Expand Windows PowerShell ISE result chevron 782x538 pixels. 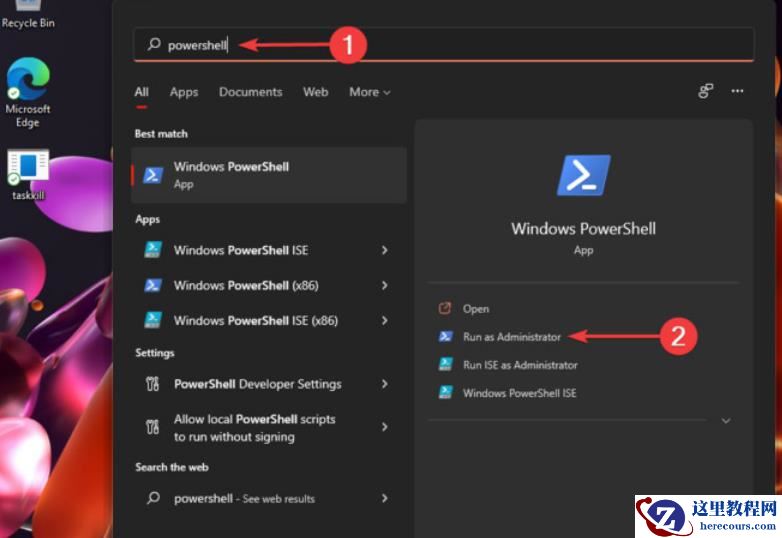tap(385, 250)
